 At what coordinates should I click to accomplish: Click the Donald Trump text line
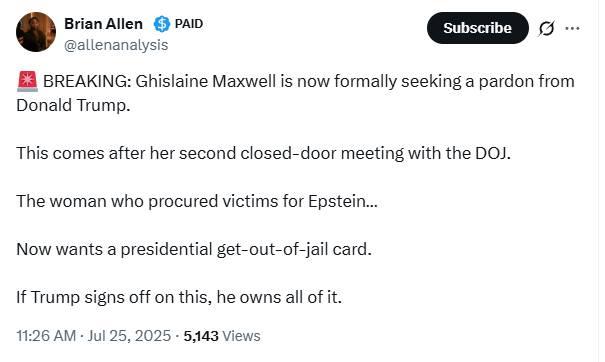73,105
